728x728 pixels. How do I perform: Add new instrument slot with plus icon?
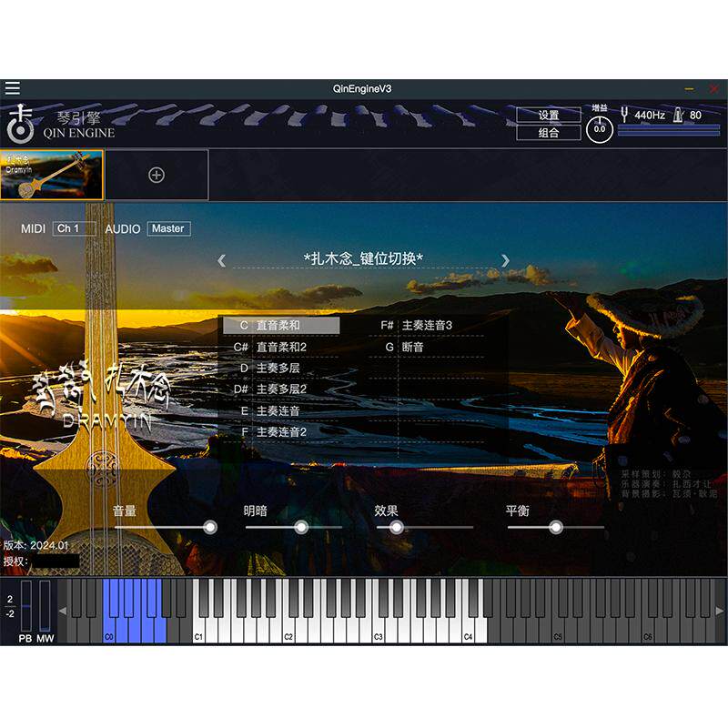157,175
